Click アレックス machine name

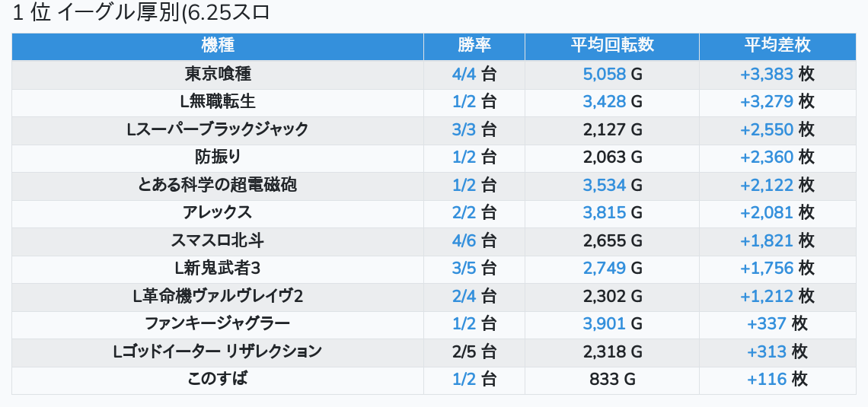218,213
